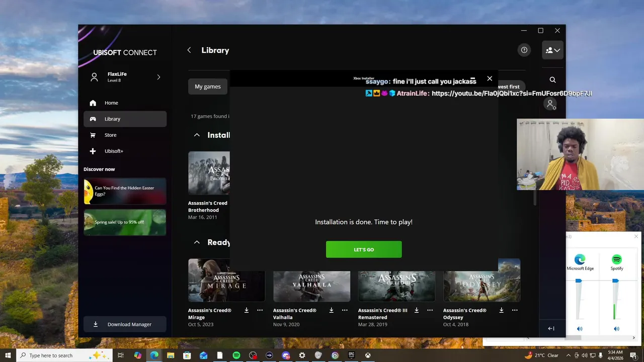This screenshot has width=644, height=362.
Task: Click the Spotify volume slider in mixer
Action: click(616, 281)
